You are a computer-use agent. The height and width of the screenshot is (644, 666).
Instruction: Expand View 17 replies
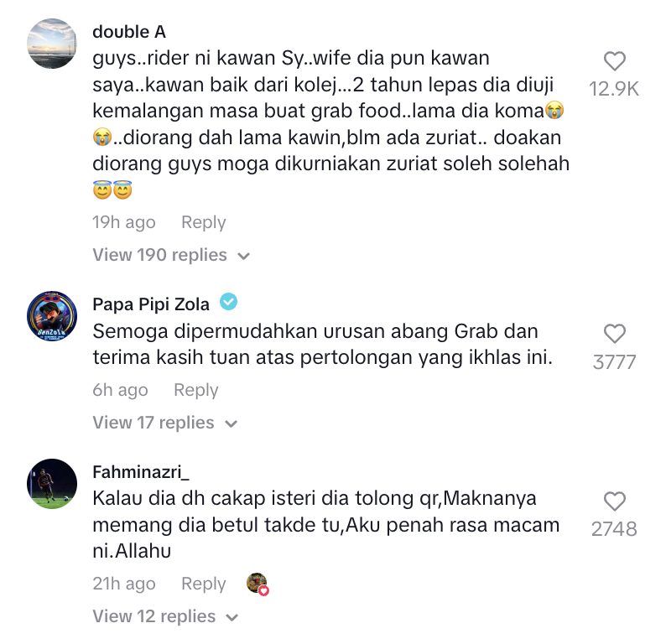[164, 423]
